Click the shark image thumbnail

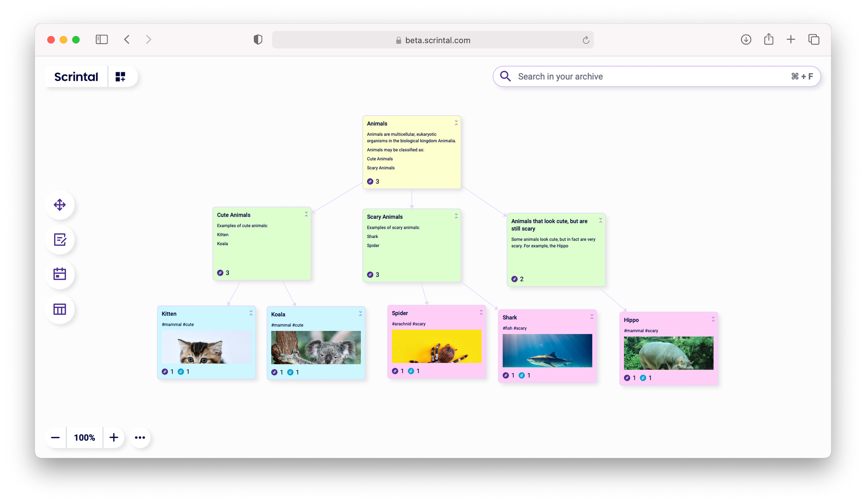coord(547,350)
